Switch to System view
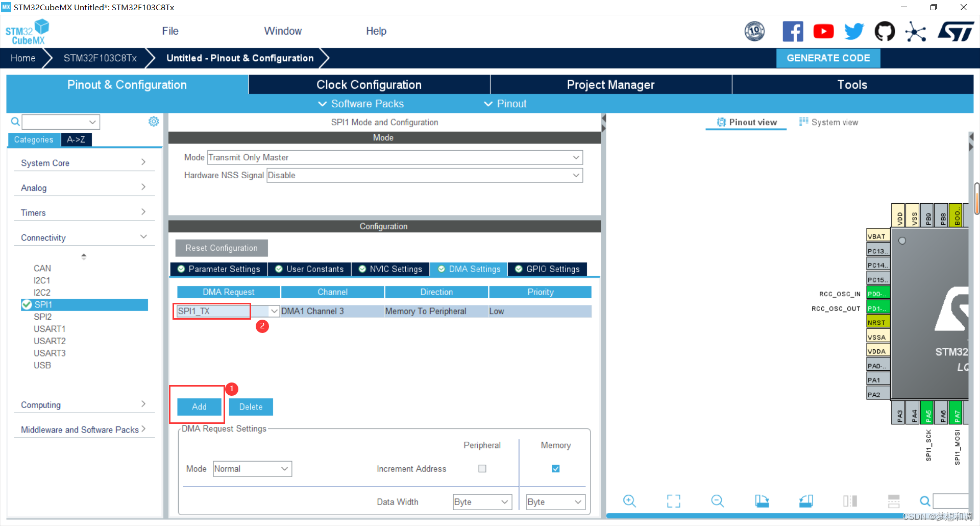 [x=829, y=122]
